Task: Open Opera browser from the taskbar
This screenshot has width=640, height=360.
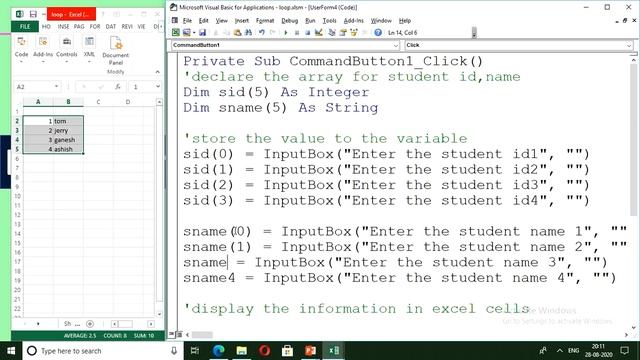Action: click(x=264, y=351)
